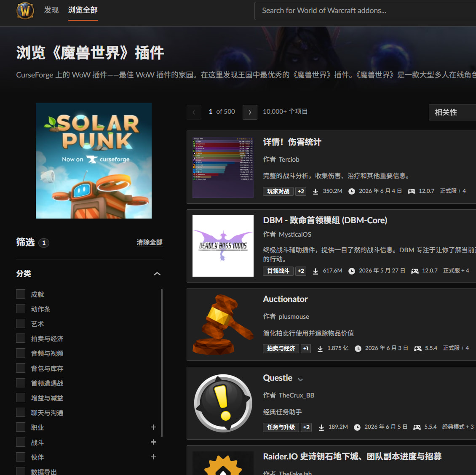476x475 pixels.
Task: Click the gamepad icon on DBM card
Action: 414,271
